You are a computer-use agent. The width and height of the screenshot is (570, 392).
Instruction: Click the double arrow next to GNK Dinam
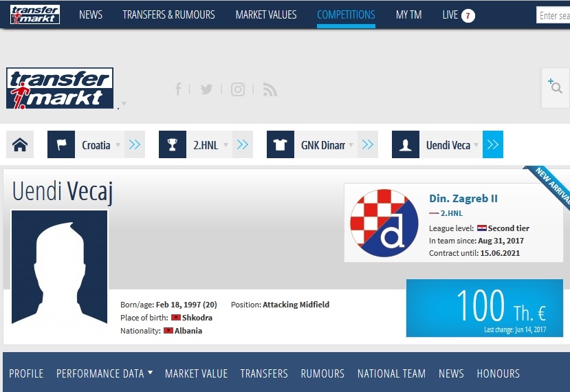[368, 144]
